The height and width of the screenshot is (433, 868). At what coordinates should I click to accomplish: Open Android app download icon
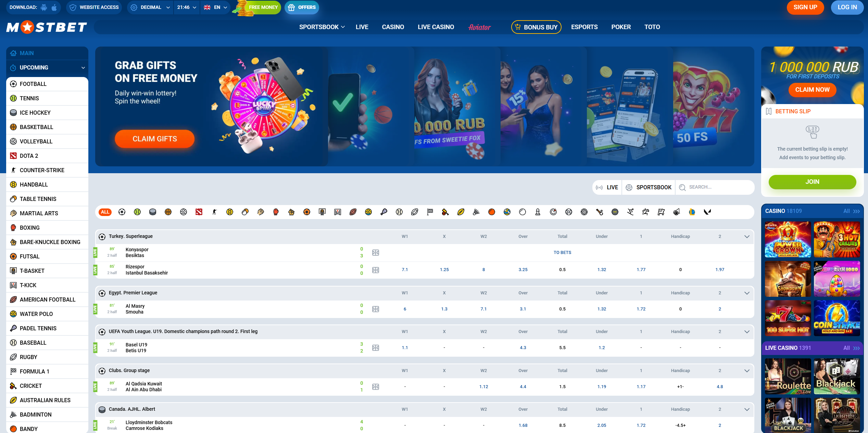[x=44, y=7]
